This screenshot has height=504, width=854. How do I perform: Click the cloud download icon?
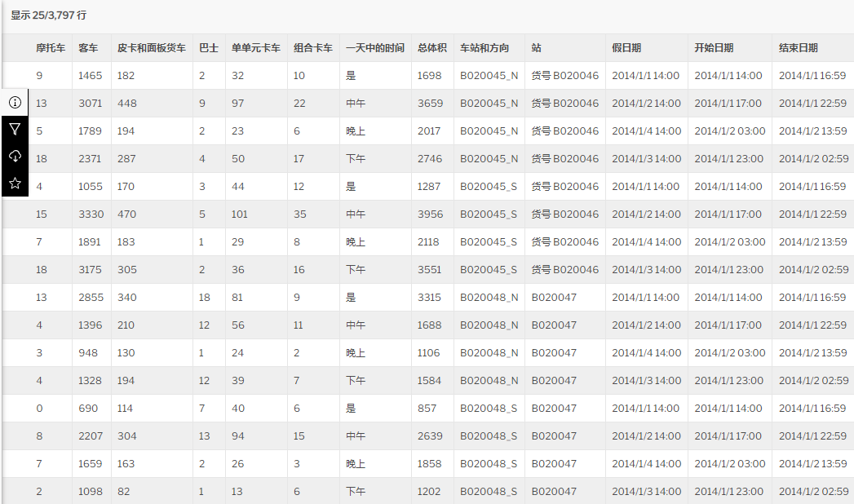pyautogui.click(x=15, y=157)
